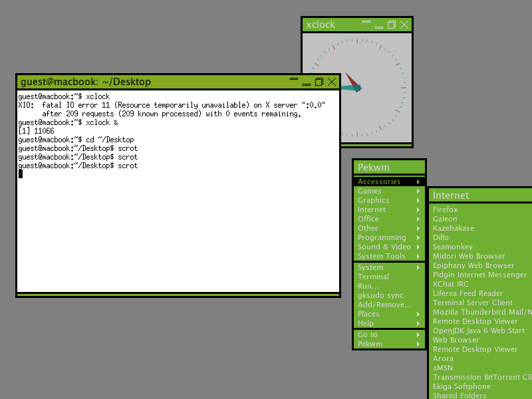Open the Accessories submenu

click(389, 182)
